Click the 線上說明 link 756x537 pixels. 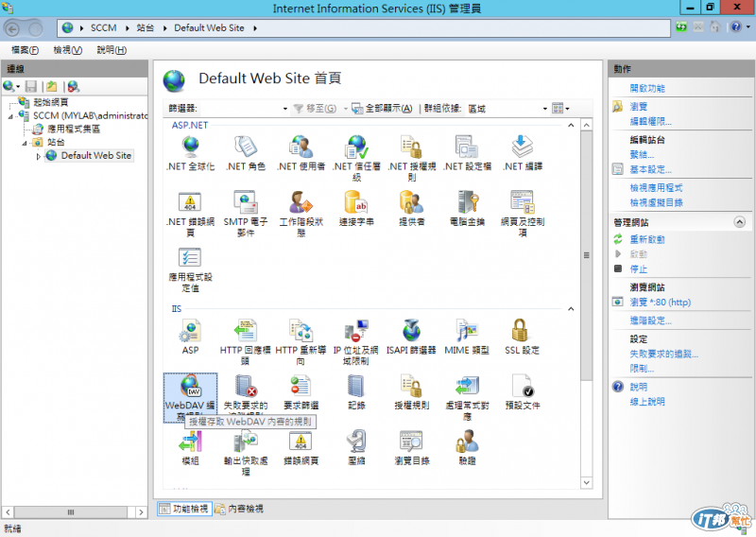coord(647,402)
